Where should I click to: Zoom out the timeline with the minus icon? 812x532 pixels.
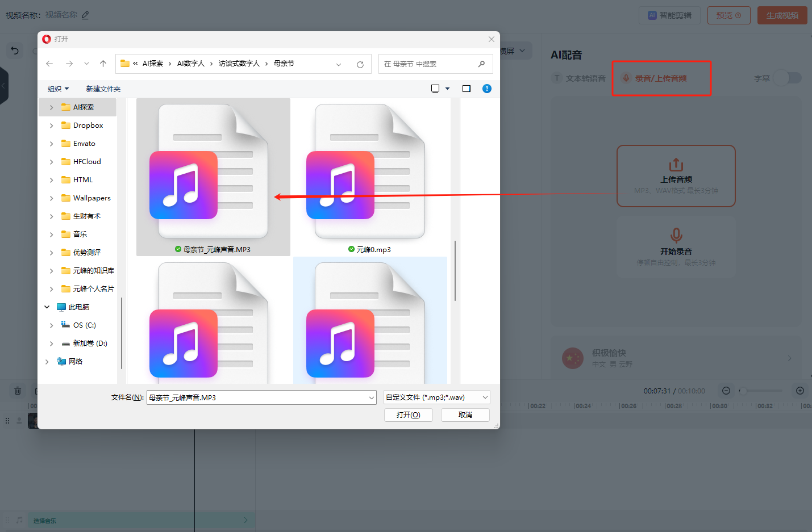(726, 391)
